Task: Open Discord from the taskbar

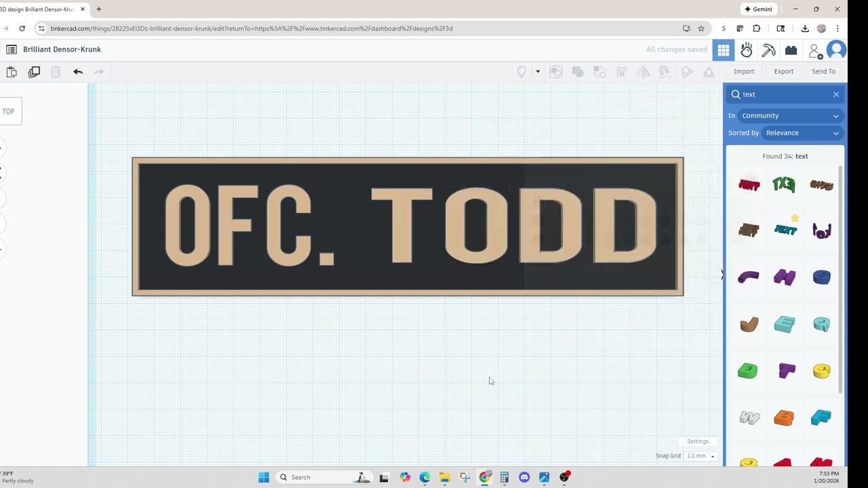Action: 524,477
